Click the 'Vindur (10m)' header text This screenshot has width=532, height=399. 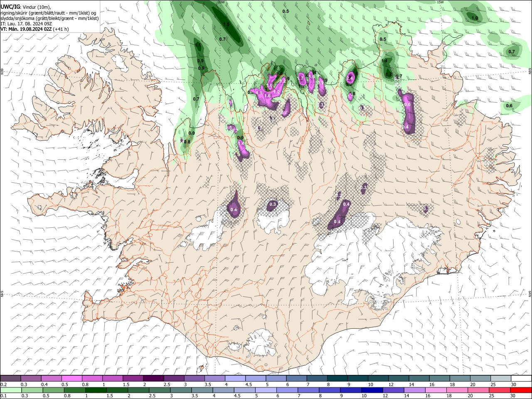[37, 7]
